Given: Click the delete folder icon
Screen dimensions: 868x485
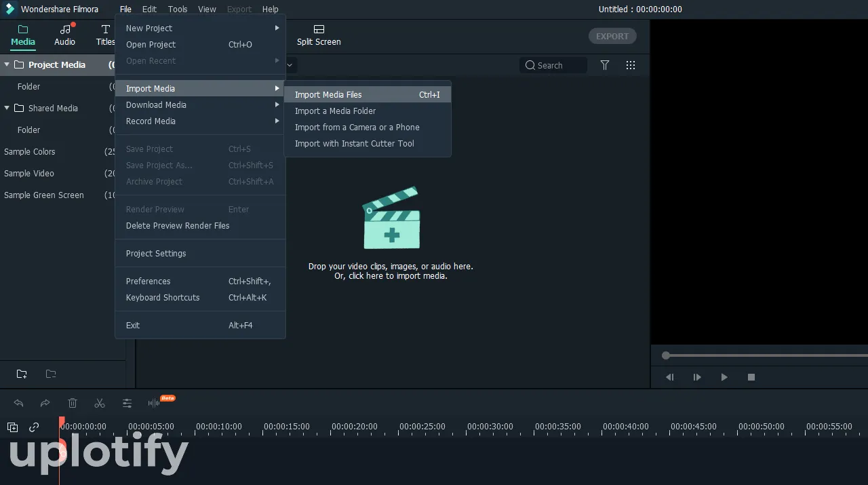Looking at the screenshot, I should [51, 374].
